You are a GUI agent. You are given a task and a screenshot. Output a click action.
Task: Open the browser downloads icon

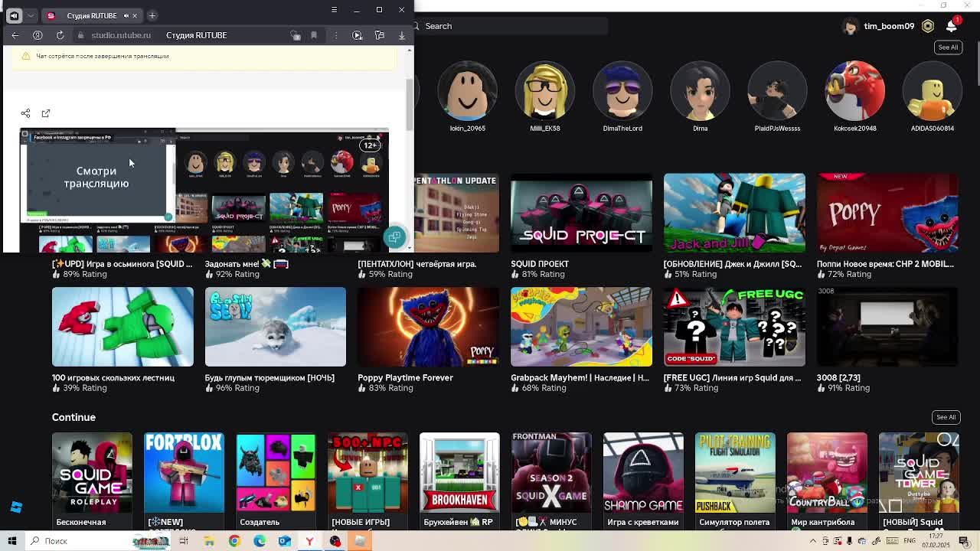[x=401, y=35]
